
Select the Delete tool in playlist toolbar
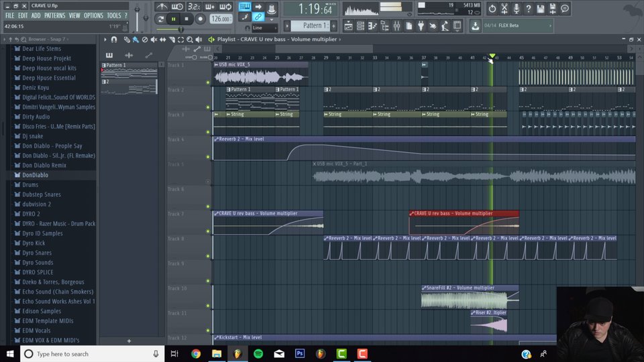(x=145, y=40)
